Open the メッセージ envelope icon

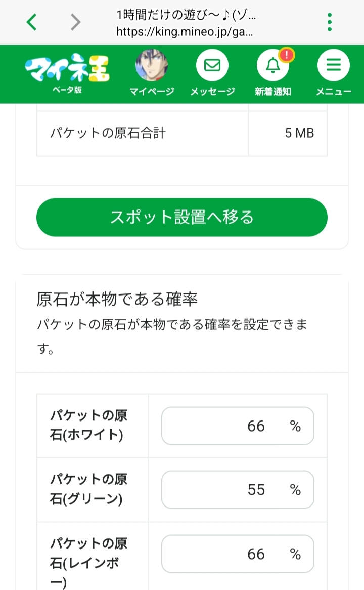[x=212, y=66]
